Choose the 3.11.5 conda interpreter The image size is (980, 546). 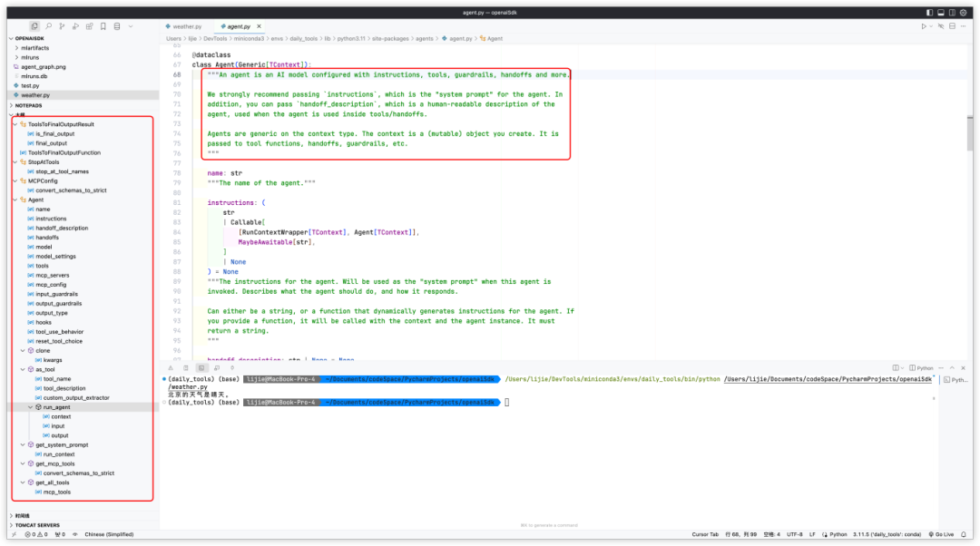[887, 535]
